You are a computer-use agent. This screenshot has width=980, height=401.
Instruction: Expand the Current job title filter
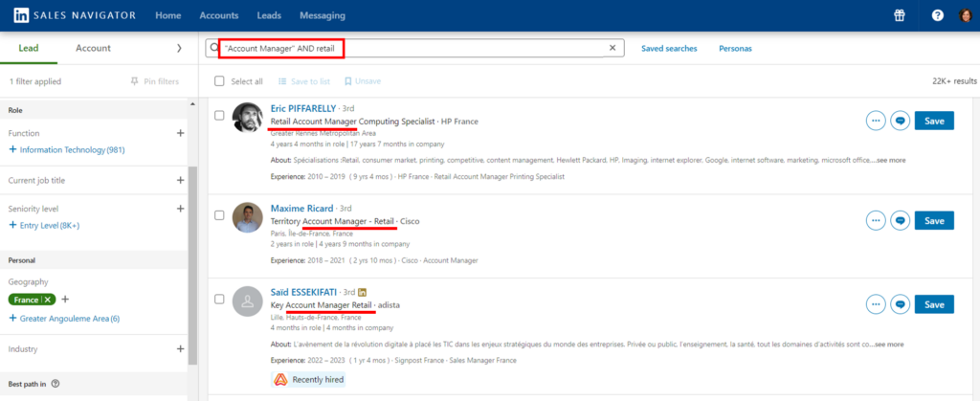[x=180, y=180]
